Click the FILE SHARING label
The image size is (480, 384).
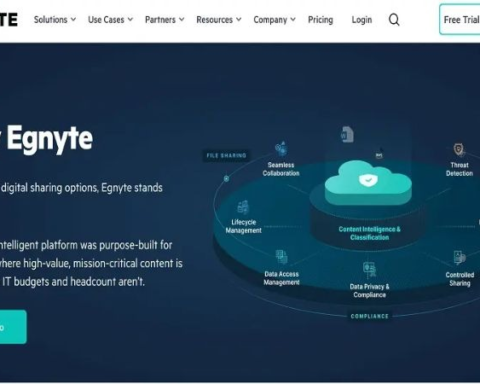tap(226, 156)
